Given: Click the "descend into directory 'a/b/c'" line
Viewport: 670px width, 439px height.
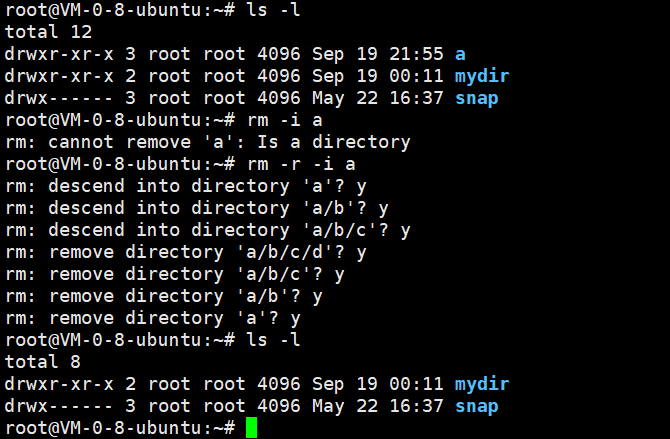Looking at the screenshot, I should (x=208, y=231).
